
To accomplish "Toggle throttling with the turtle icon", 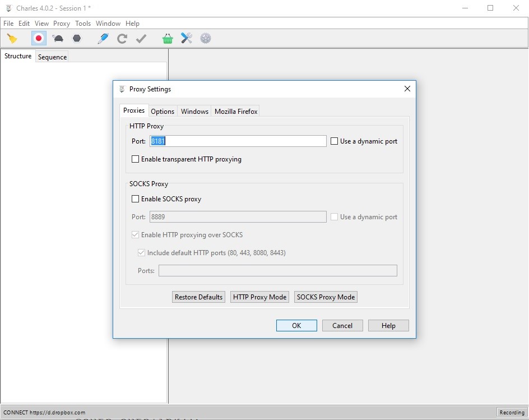I will tap(58, 39).
